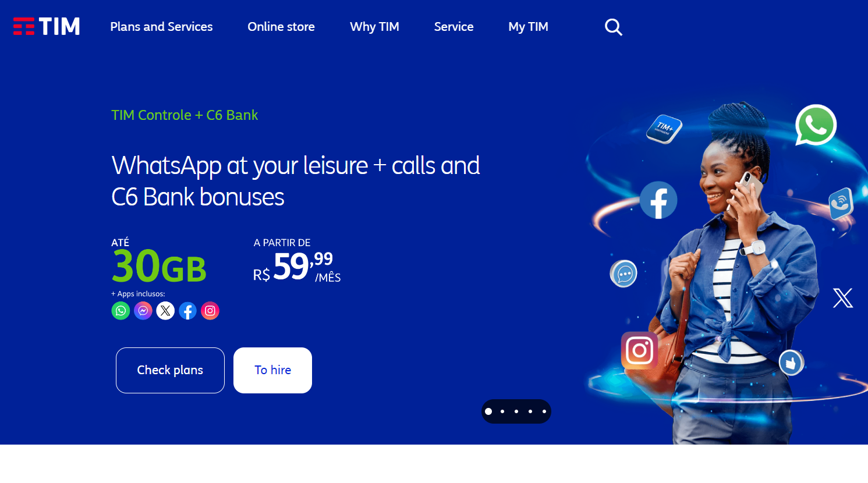Open the Online store menu item
This screenshot has height=483, width=868.
coord(281,27)
